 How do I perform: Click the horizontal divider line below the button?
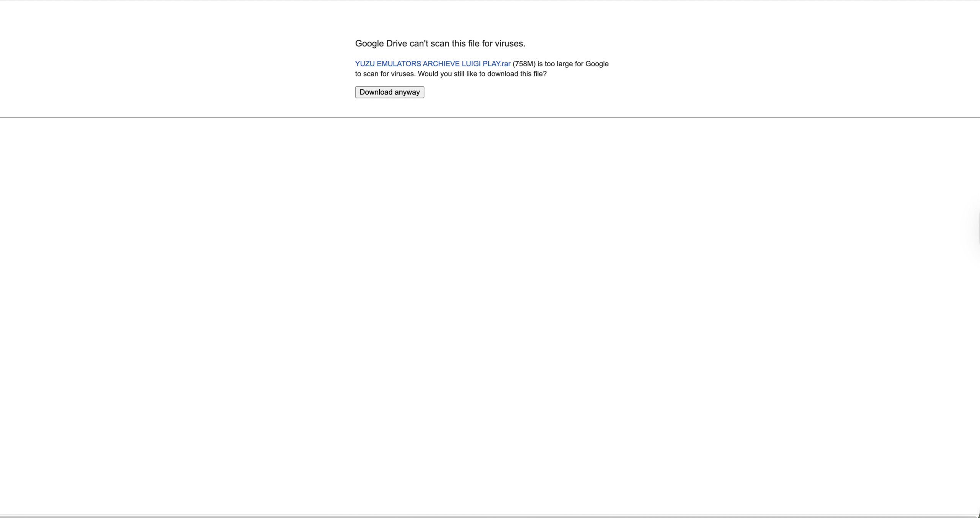tap(490, 118)
